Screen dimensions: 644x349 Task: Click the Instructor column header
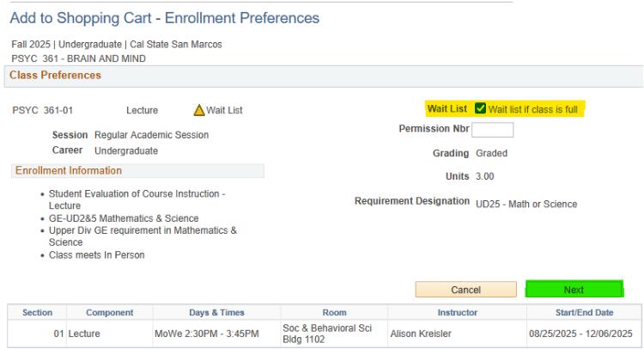458,312
